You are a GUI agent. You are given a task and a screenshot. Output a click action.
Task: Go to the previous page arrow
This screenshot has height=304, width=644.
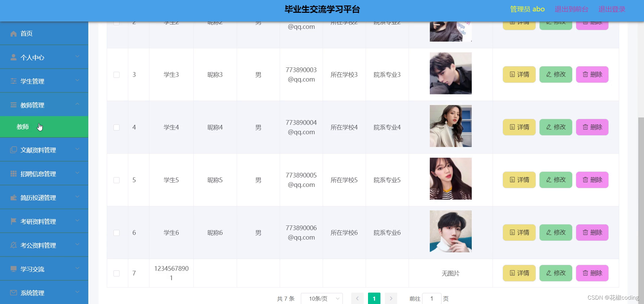click(x=357, y=298)
